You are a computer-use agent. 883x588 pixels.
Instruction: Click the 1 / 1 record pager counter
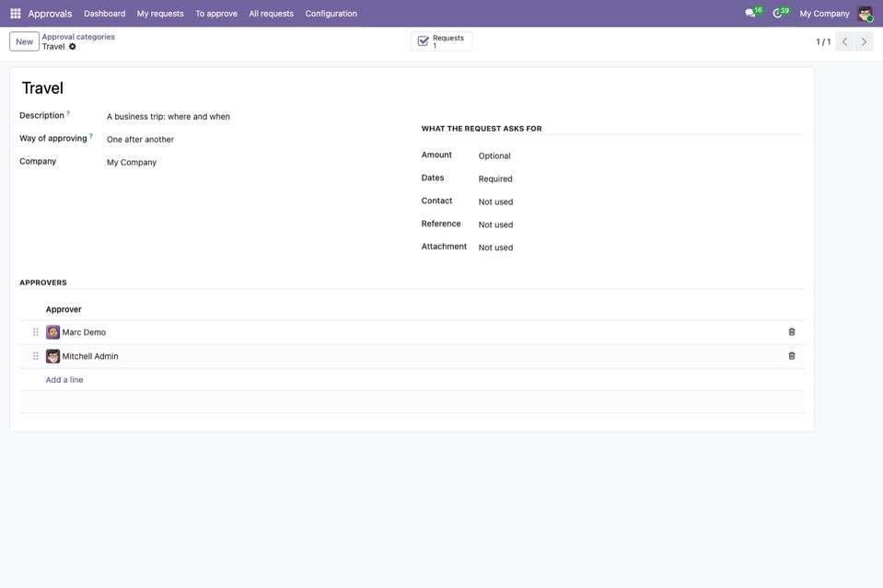click(x=823, y=41)
